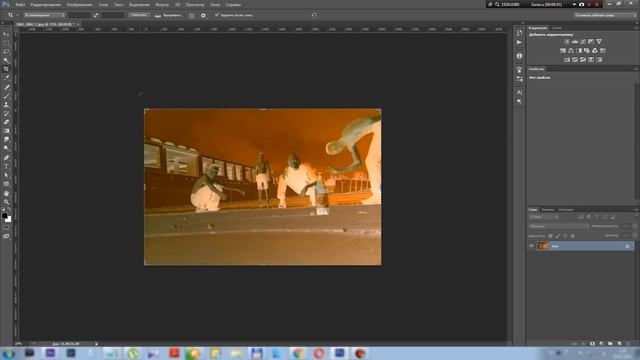Screen dimensions: 640x360
Task: Toggle delete cropped pixels checkbox
Action: (x=217, y=15)
